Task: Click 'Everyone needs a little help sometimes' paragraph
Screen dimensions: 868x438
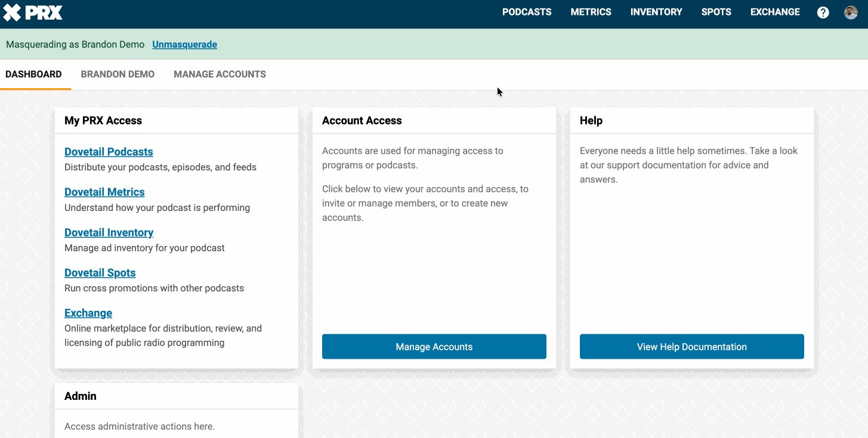Action: [689, 165]
